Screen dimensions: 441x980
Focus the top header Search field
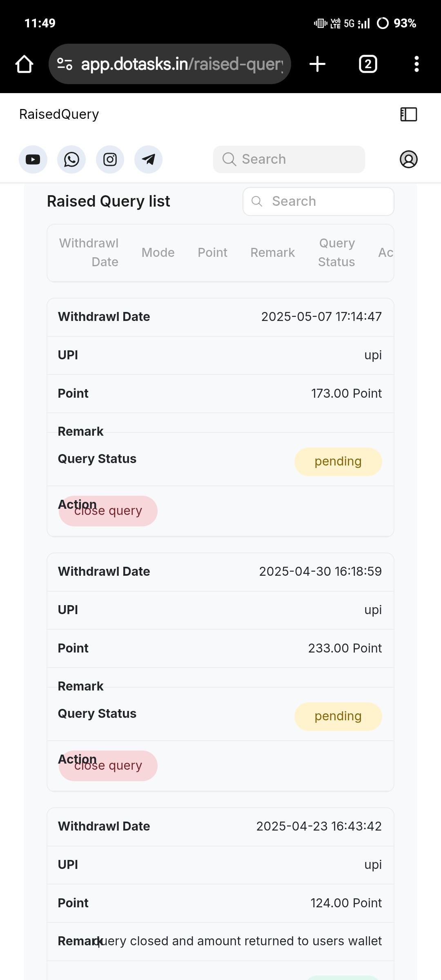(x=289, y=159)
